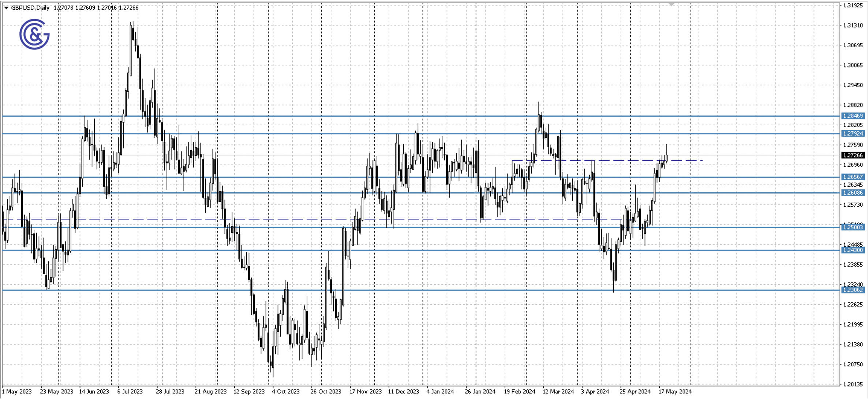The image size is (868, 399).
Task: Toggle the upper dashed resistance trendline
Action: 622,160
